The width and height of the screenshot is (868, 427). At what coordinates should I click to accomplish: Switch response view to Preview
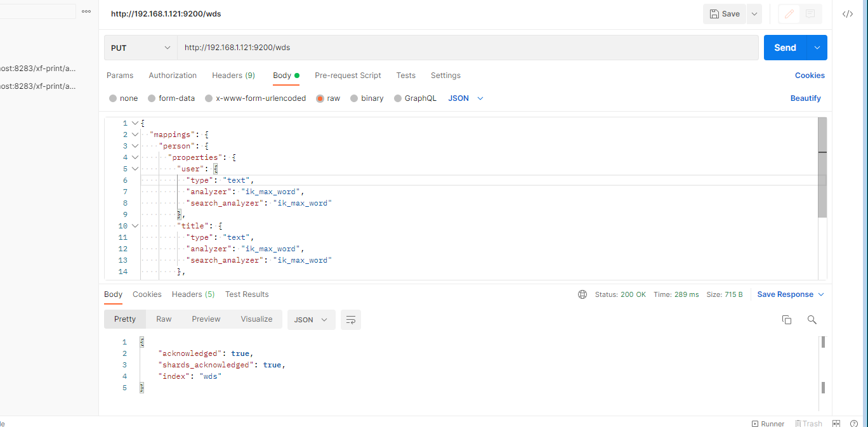tap(206, 319)
